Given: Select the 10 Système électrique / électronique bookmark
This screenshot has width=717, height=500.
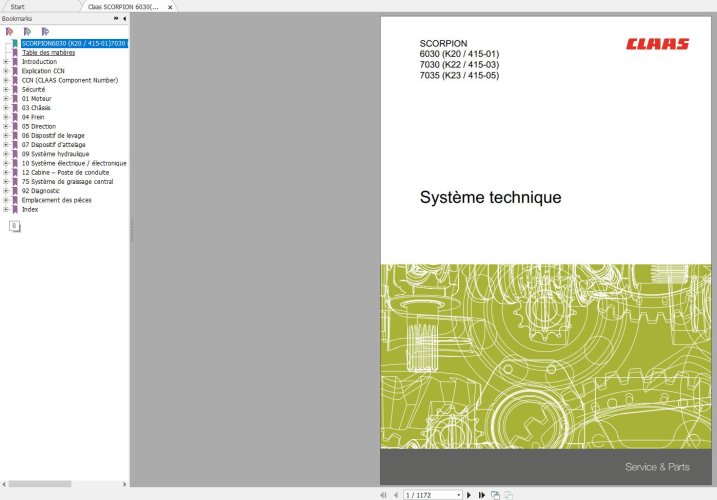Looking at the screenshot, I should point(74,163).
